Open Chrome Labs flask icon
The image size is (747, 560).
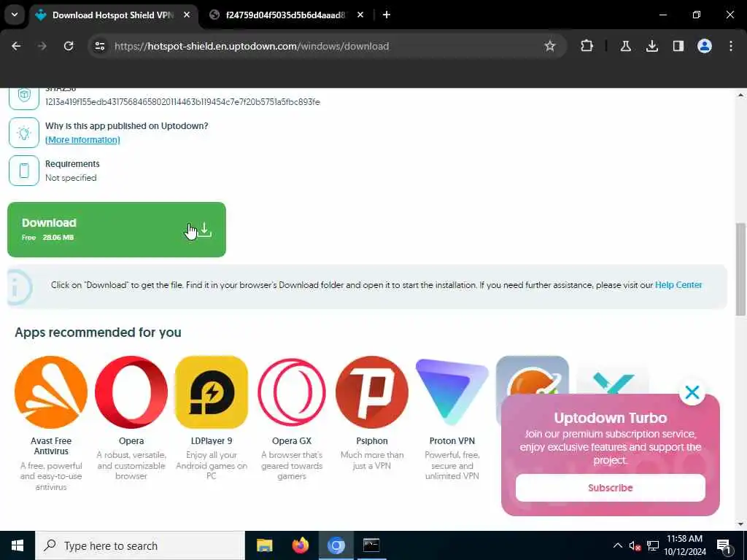(x=625, y=46)
